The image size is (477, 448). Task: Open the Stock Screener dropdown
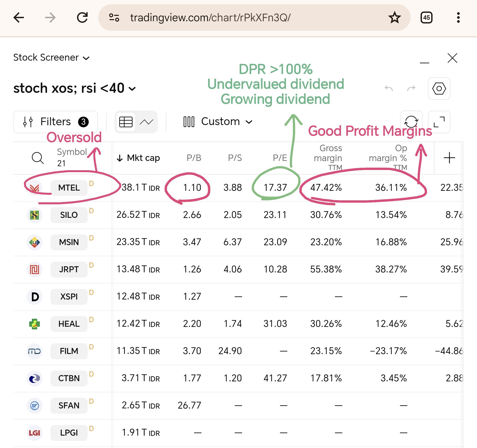[x=51, y=58]
